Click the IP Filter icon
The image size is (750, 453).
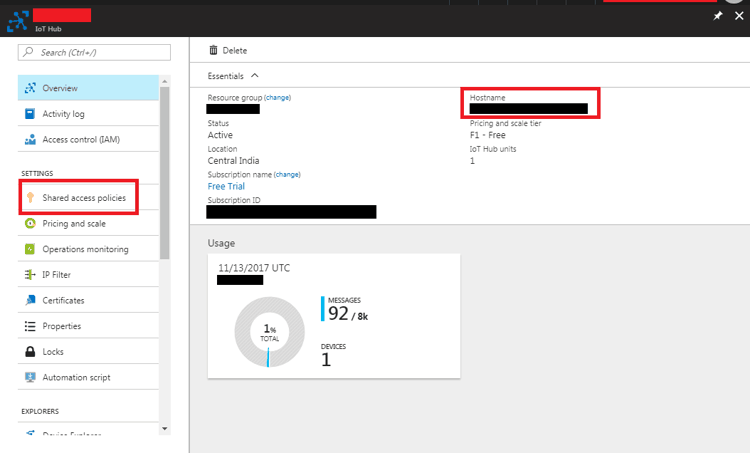[30, 275]
